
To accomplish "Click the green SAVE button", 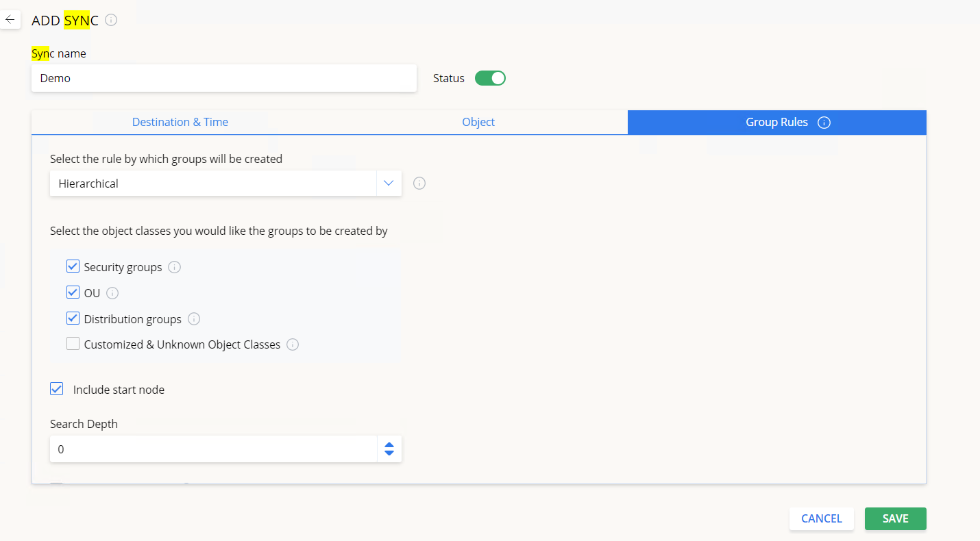I will tap(895, 518).
